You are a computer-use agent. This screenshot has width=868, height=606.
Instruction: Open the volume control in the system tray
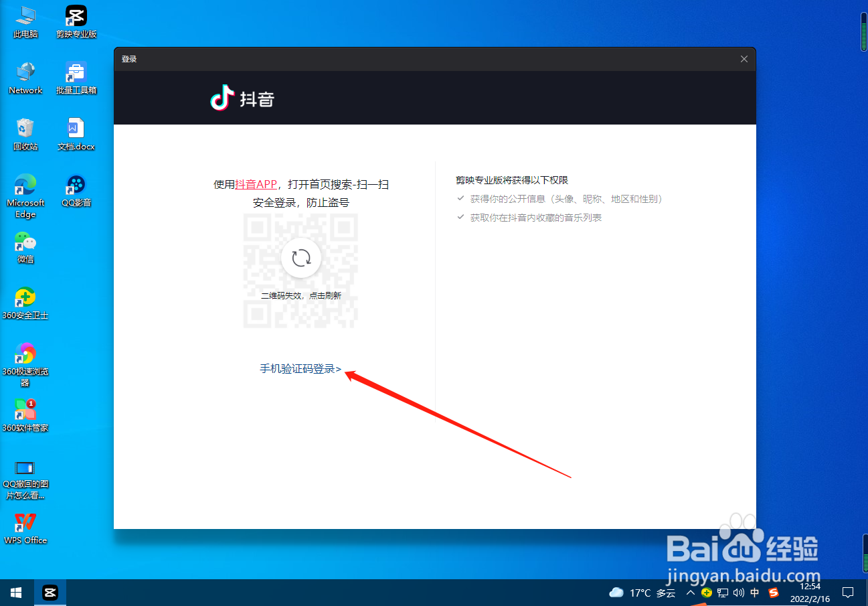[x=738, y=593]
